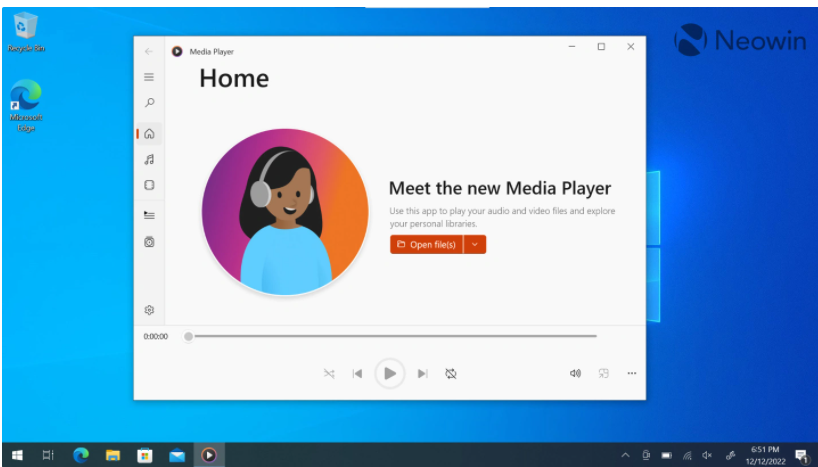Click the Home page heading
Image resolution: width=818 pixels, height=467 pixels.
(234, 78)
